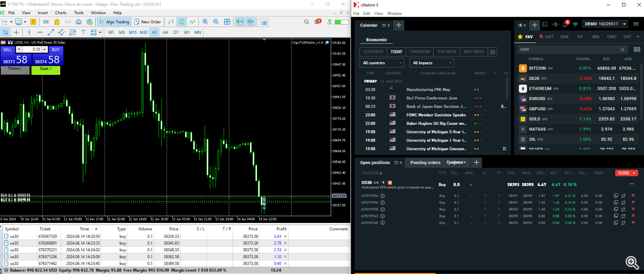Reverse position 629219936 using arrows icon
644x274 pixels.
coord(623,202)
